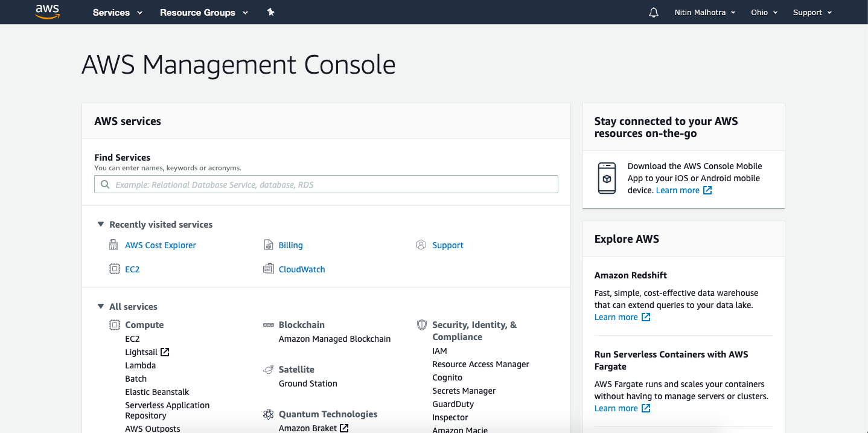
Task: Click Learn more under AWS Fargate
Action: coord(616,408)
